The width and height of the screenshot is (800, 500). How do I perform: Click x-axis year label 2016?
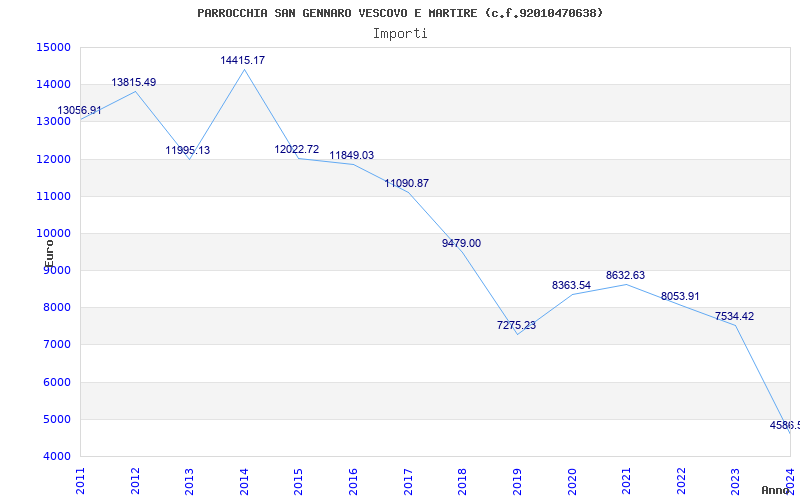353,482
